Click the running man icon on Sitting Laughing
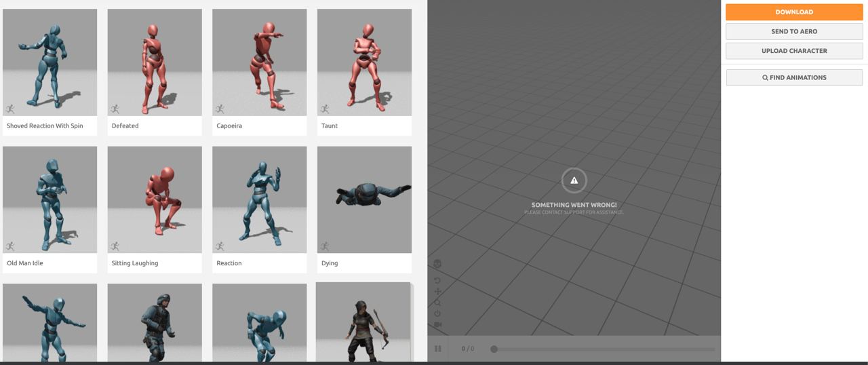This screenshot has height=365, width=868. tap(115, 246)
